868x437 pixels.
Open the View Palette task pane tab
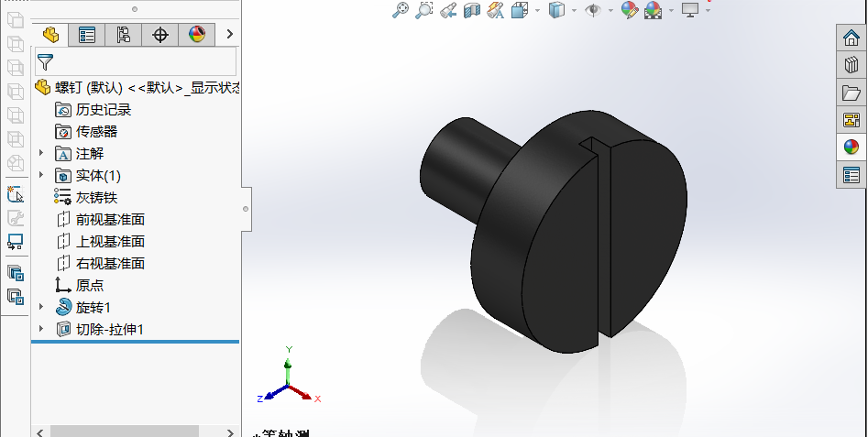pos(852,119)
